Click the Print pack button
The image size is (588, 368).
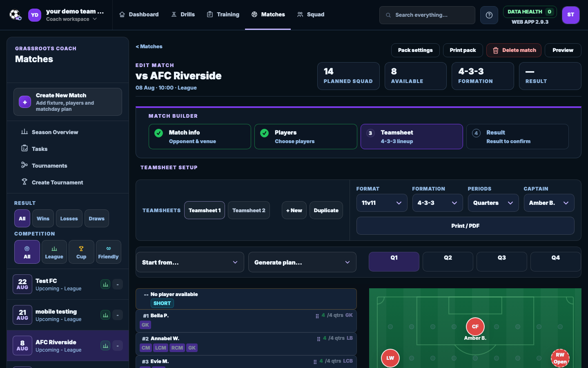coord(463,50)
